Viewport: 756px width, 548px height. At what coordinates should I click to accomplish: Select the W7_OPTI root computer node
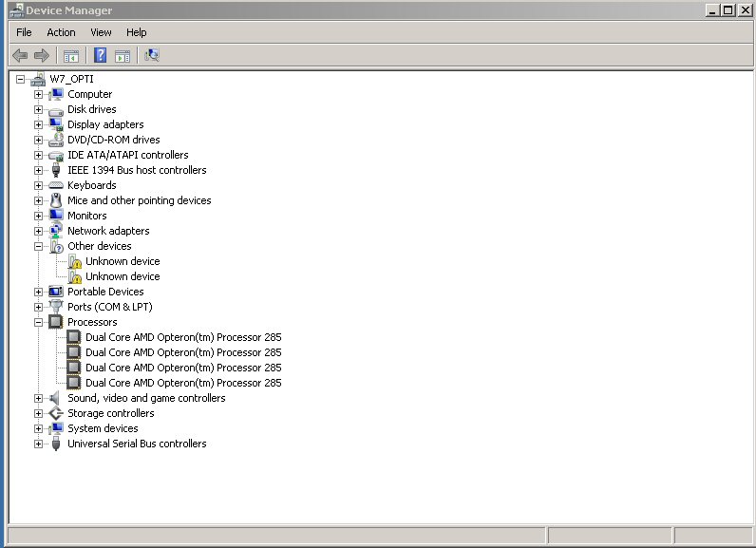(71, 79)
